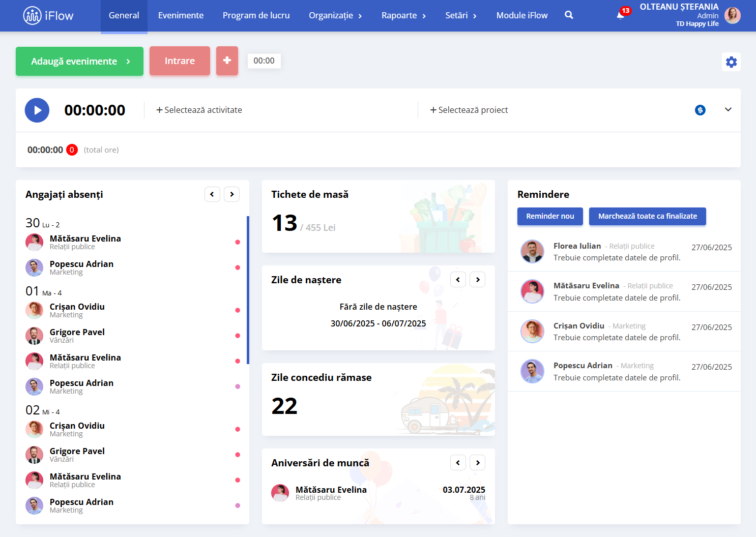Click OLTEANU ȘTEFANIA user name
Image resolution: width=756 pixels, height=537 pixels.
coord(679,7)
